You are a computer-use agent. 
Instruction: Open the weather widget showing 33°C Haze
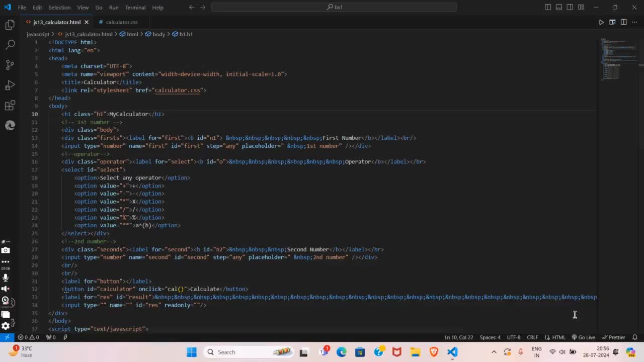click(21, 351)
